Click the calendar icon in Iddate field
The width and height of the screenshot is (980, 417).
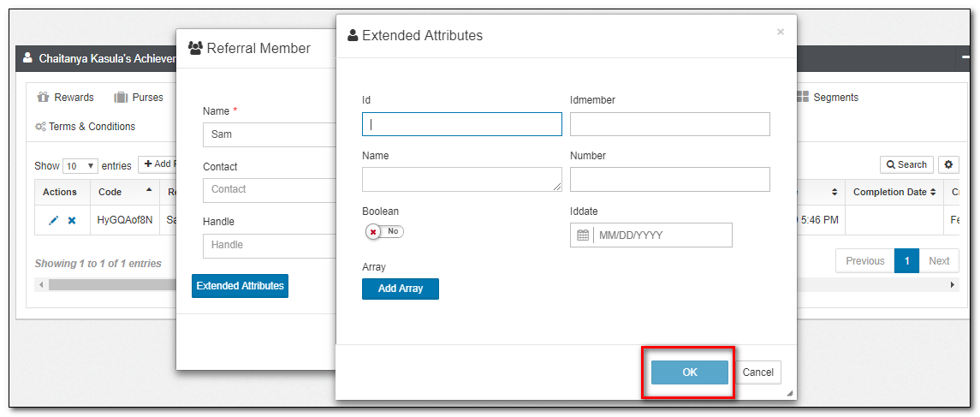point(583,235)
